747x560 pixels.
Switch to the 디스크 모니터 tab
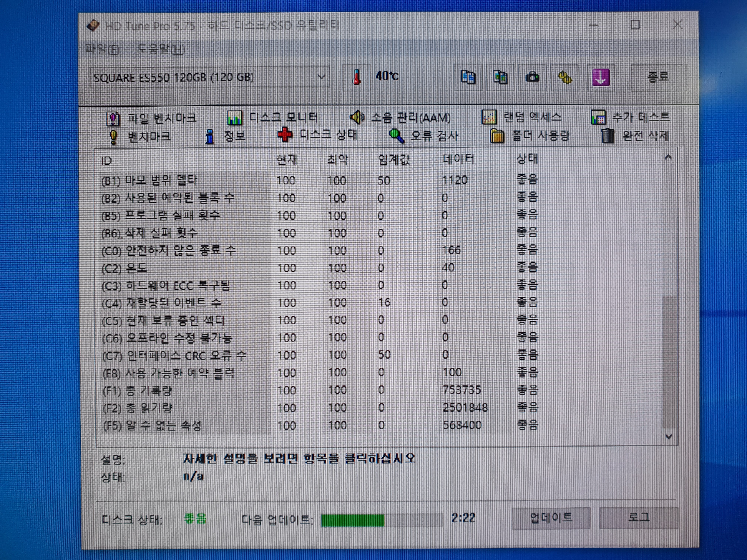click(273, 118)
